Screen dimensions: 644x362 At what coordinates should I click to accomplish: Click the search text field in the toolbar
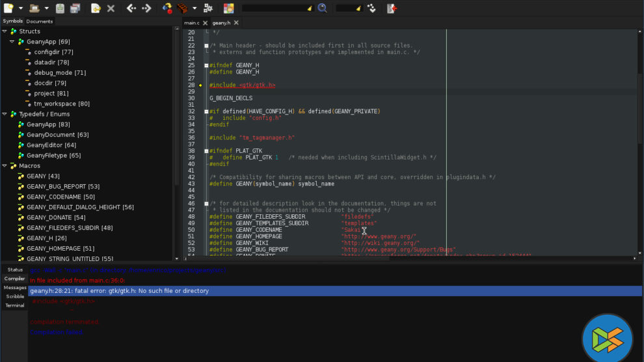pos(273,8)
